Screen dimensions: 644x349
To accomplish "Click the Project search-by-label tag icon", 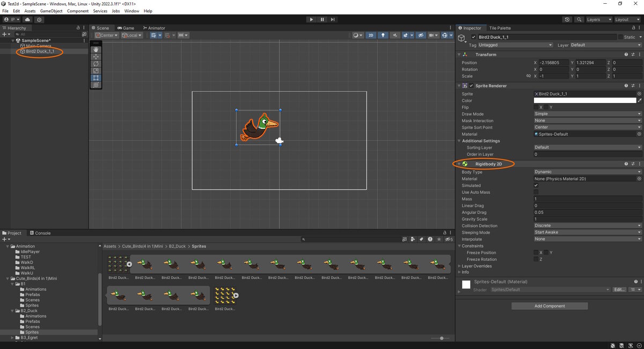I will pyautogui.click(x=422, y=239).
